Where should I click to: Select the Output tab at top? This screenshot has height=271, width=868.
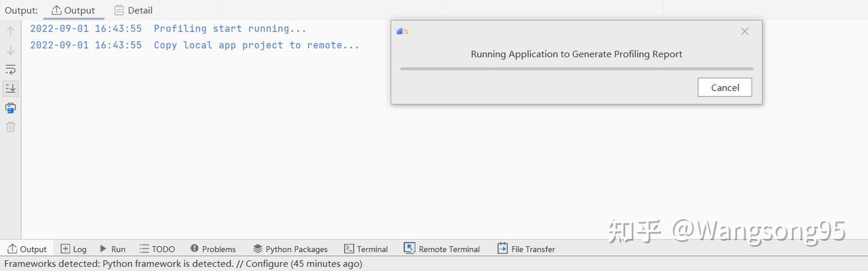74,10
